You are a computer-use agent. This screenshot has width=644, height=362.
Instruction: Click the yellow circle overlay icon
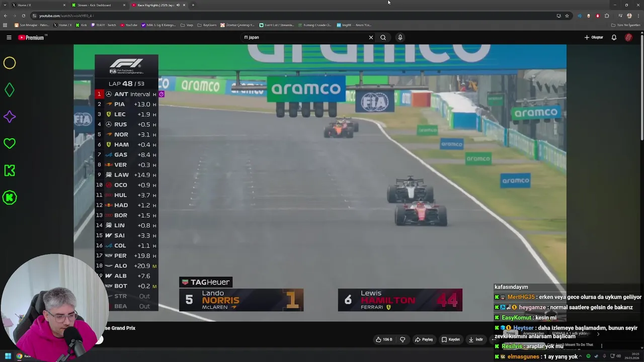[x=10, y=63]
